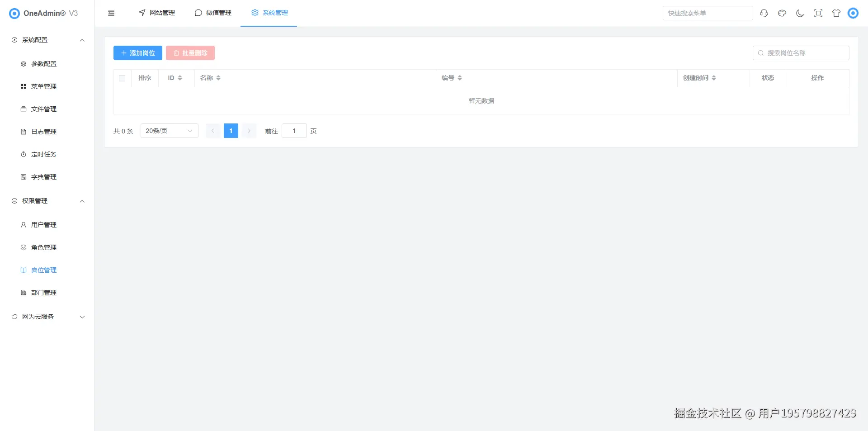The width and height of the screenshot is (868, 431).
Task: Toggle dark mode with the moon icon
Action: pos(800,13)
